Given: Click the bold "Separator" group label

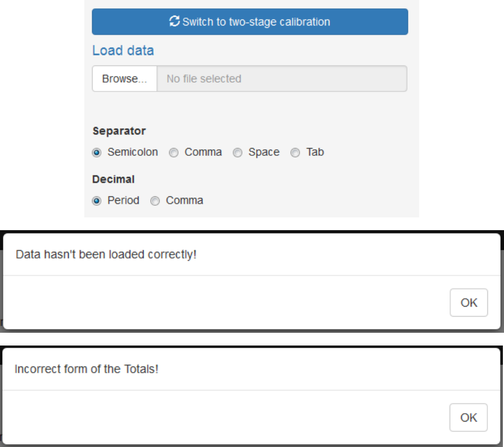Looking at the screenshot, I should point(119,131).
